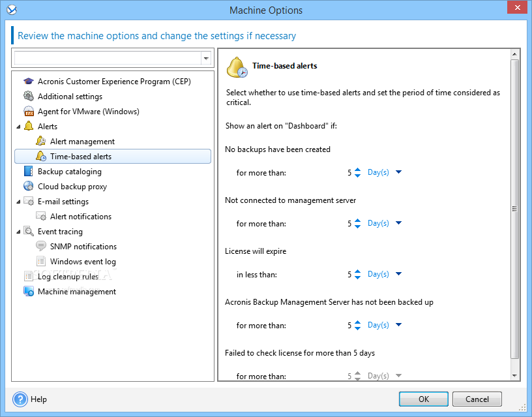Decrease days value for License will expire
The width and height of the screenshot is (532, 417).
pyautogui.click(x=358, y=277)
